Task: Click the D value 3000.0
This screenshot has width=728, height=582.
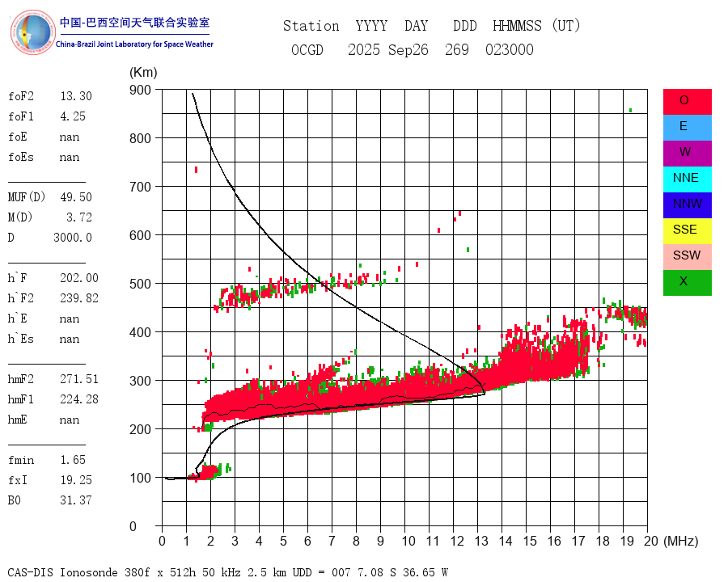Action: (x=73, y=238)
